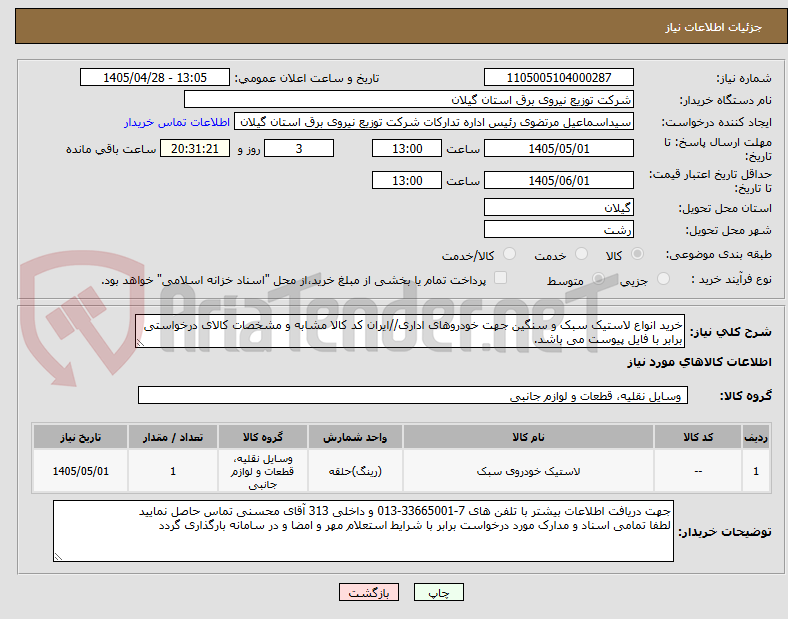Open the اطلاعات تماس خریدار link
The width and height of the screenshot is (788, 619).
[x=177, y=122]
